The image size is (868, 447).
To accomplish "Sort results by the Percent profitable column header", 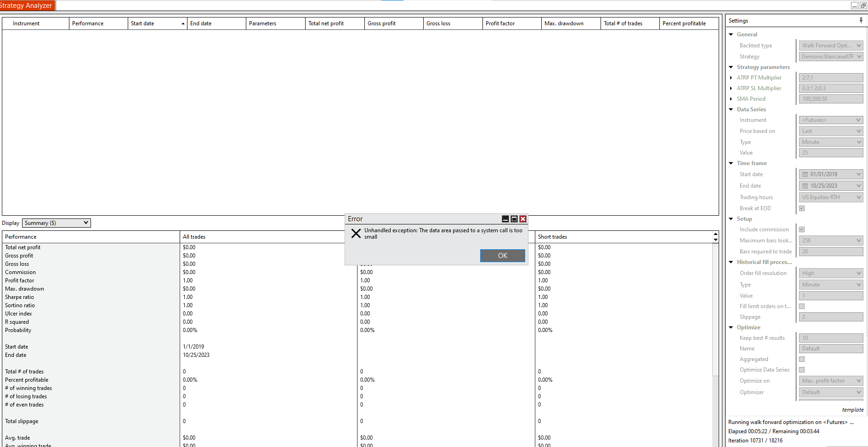I will point(689,23).
